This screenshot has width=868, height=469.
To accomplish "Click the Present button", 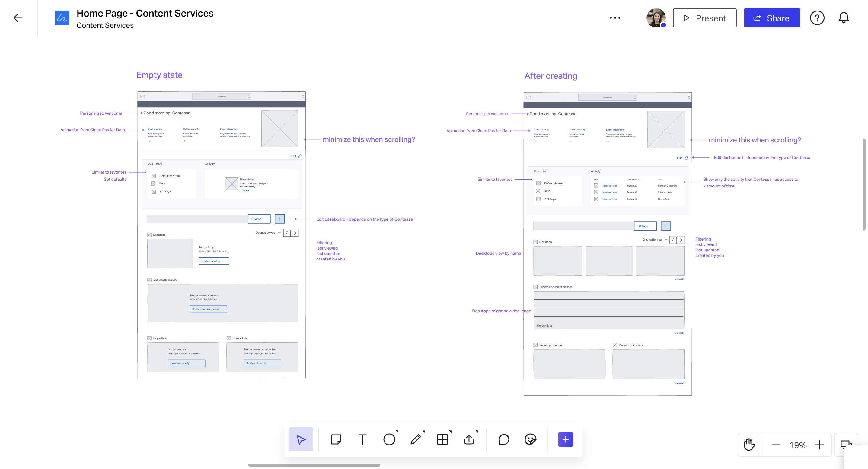I will (705, 18).
